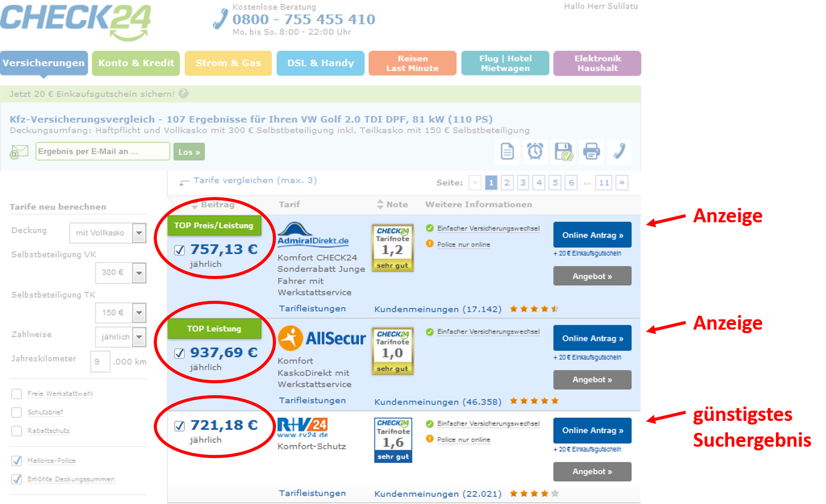Enable Rabattschutz option
The width and height of the screenshot is (826, 504).
click(17, 431)
